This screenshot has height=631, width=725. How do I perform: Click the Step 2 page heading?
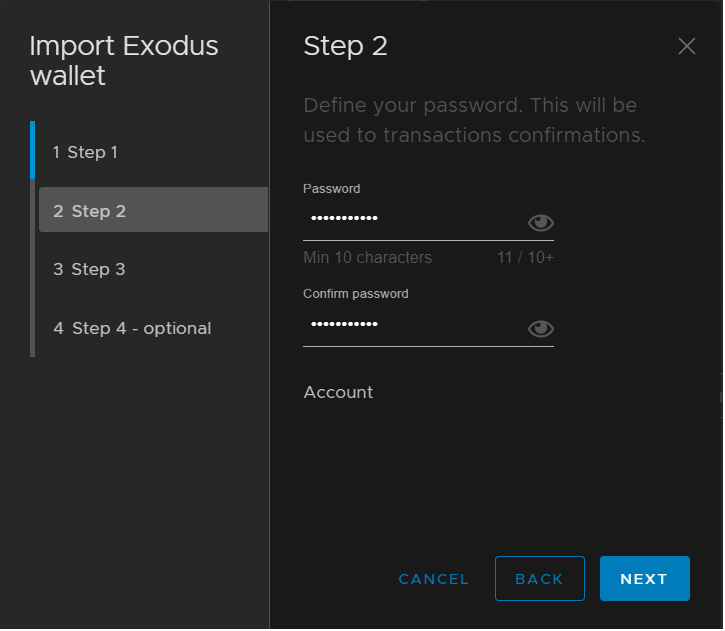[x=346, y=46]
